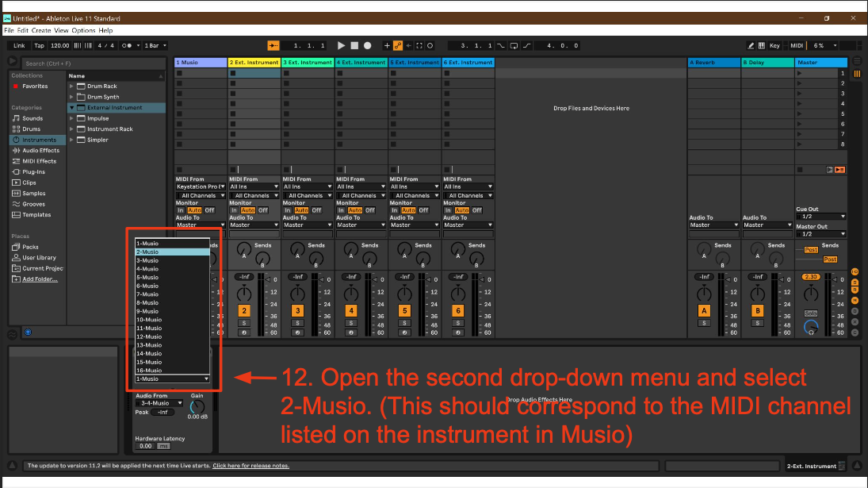Click the Tap tempo button
Screen dimensions: 868x488
click(x=40, y=45)
